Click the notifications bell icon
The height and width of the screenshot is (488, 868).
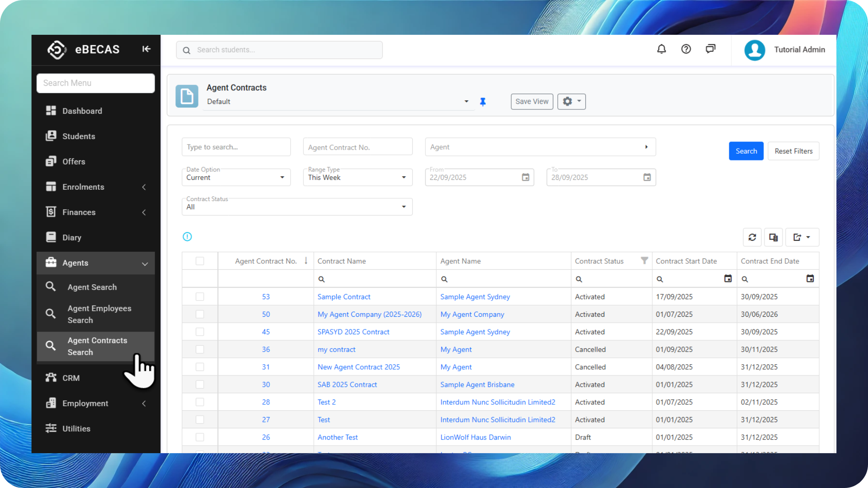click(661, 49)
